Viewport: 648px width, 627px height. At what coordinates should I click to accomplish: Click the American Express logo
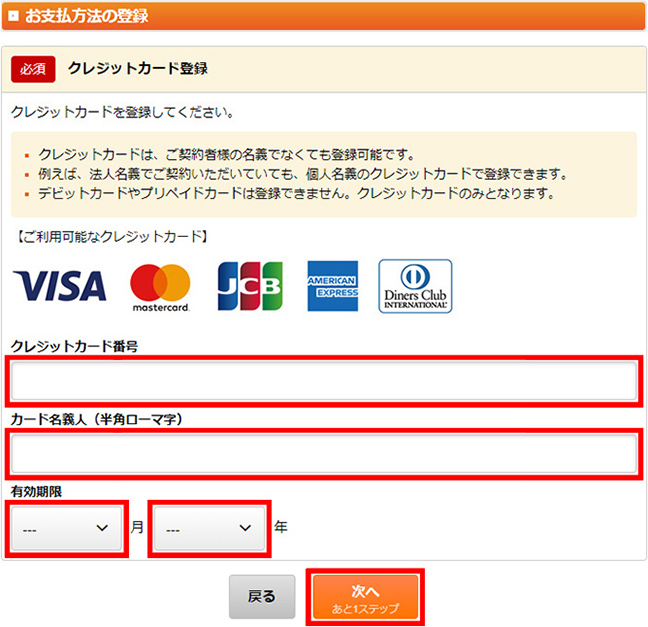click(333, 286)
